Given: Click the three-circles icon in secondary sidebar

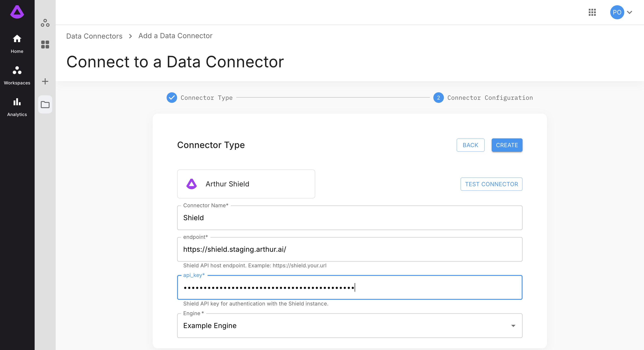Looking at the screenshot, I should coord(45,23).
